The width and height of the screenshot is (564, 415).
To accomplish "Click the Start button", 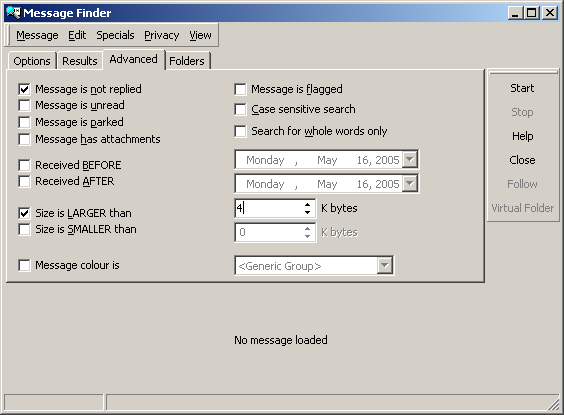I will tap(522, 88).
